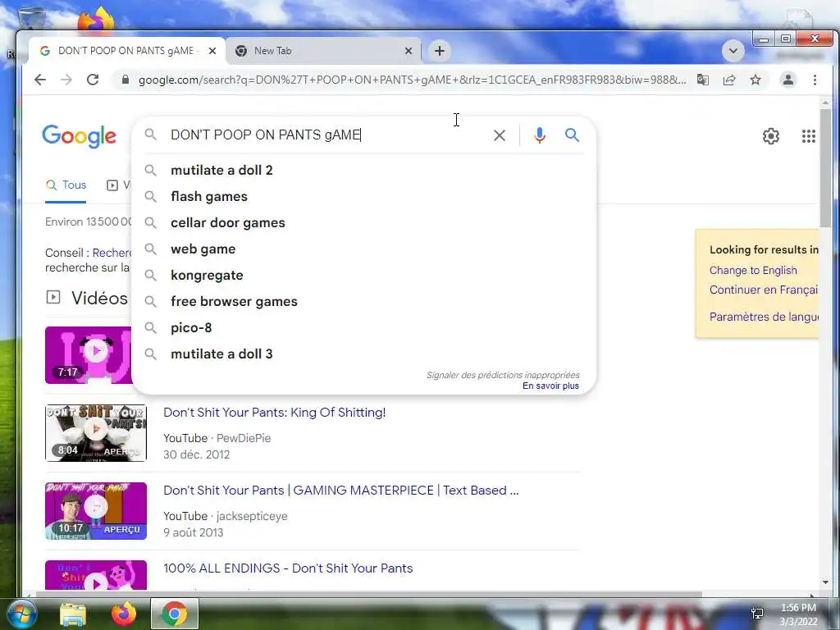This screenshot has width=840, height=630.
Task: Clear the search box with the X
Action: [500, 135]
